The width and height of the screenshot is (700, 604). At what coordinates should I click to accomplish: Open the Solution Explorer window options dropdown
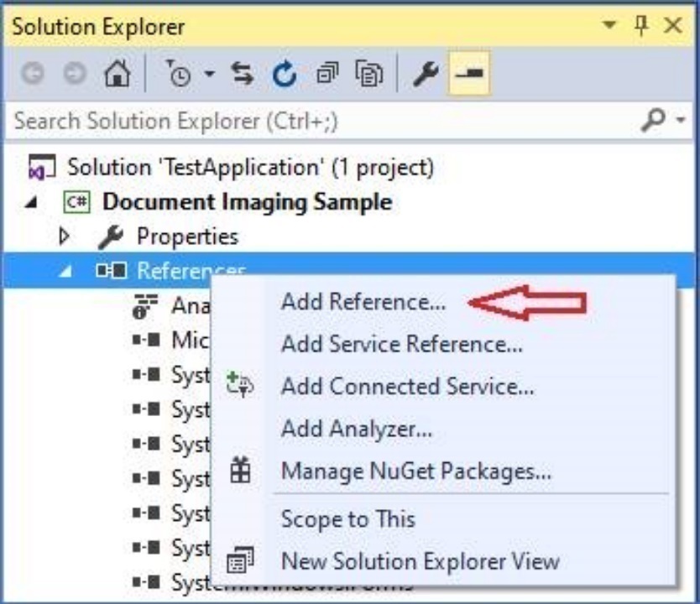[x=609, y=26]
